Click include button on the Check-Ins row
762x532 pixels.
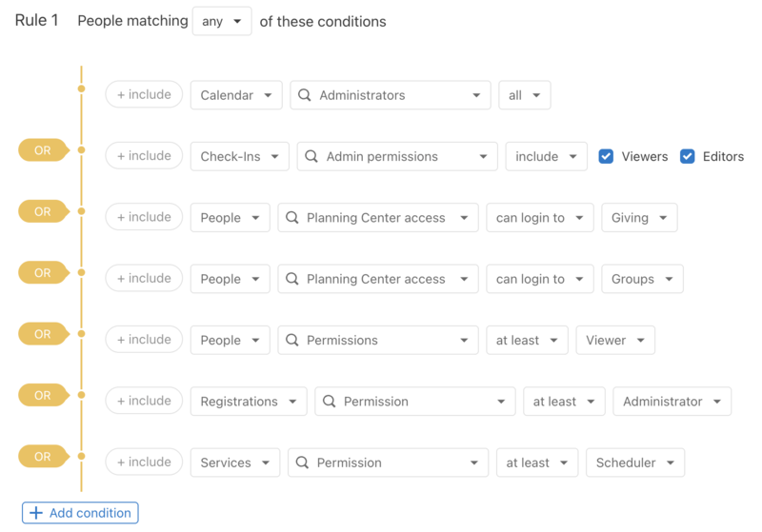(x=144, y=156)
